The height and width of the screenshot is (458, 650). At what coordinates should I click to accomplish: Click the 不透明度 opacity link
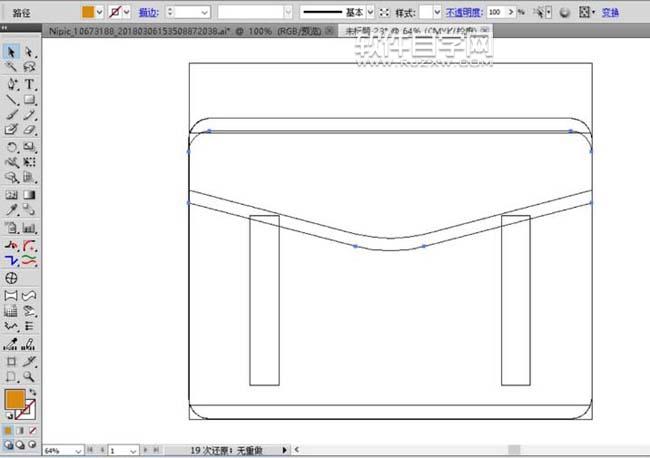tap(462, 12)
